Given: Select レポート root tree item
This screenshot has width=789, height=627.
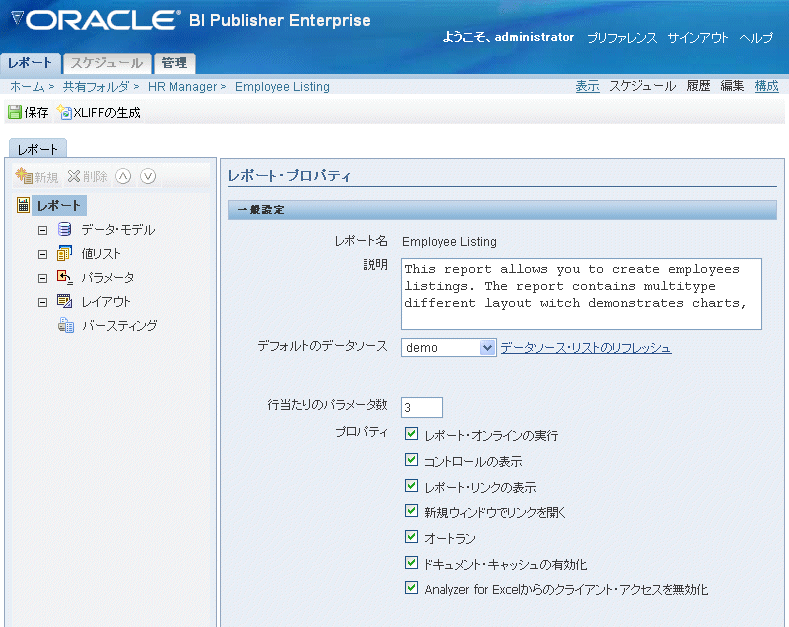Looking at the screenshot, I should tap(59, 205).
